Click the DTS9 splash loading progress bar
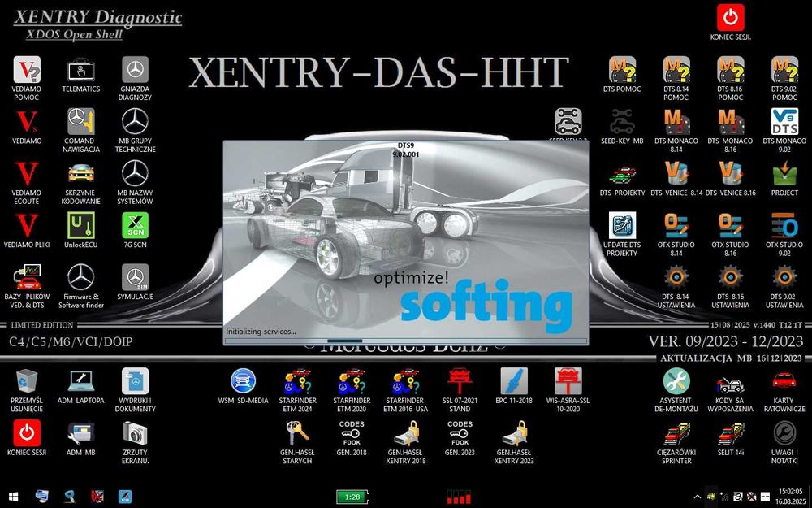Viewport: 812px width, 508px height. (x=406, y=341)
